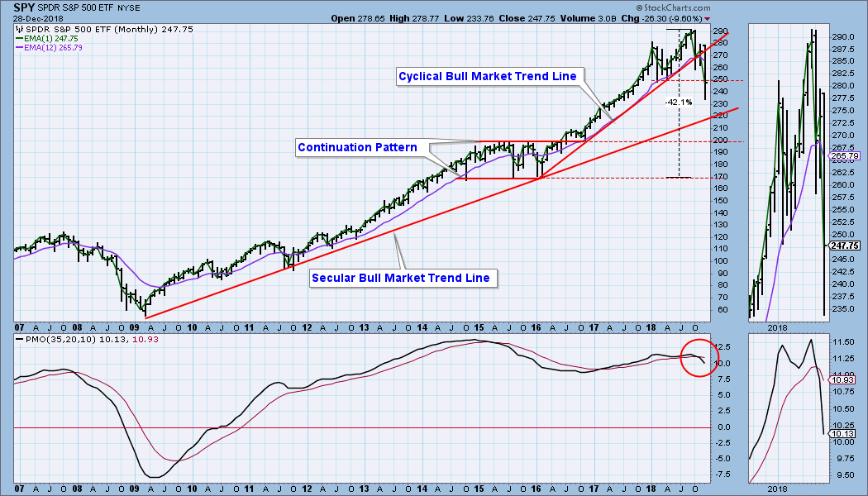Image resolution: width=868 pixels, height=496 pixels.
Task: Click the 10.13 PMO value tag
Action: pyautogui.click(x=843, y=433)
